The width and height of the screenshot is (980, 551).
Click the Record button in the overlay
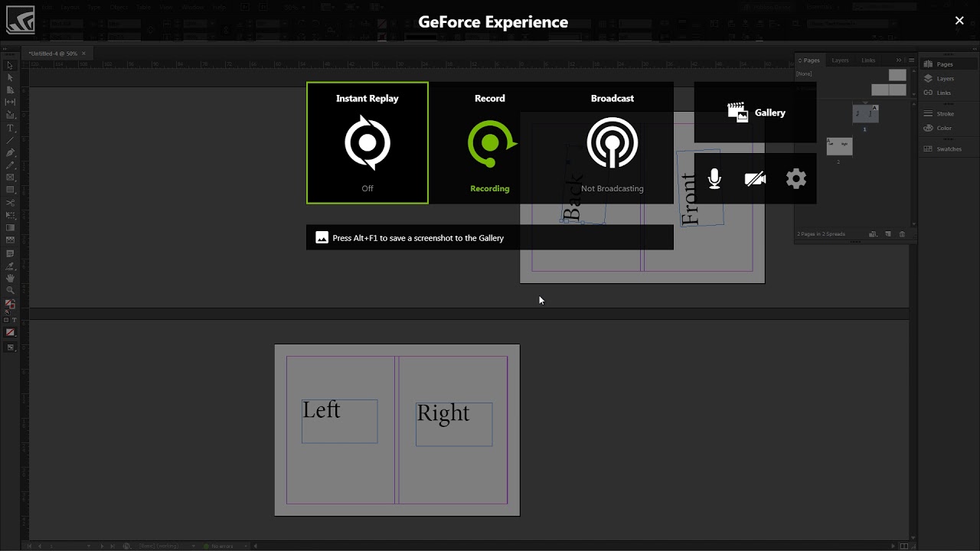pos(490,143)
